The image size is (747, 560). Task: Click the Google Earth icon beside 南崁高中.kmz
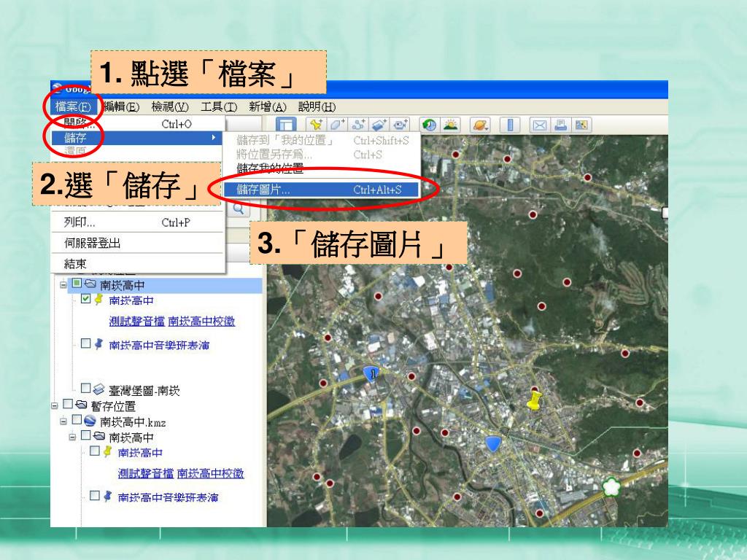90,420
